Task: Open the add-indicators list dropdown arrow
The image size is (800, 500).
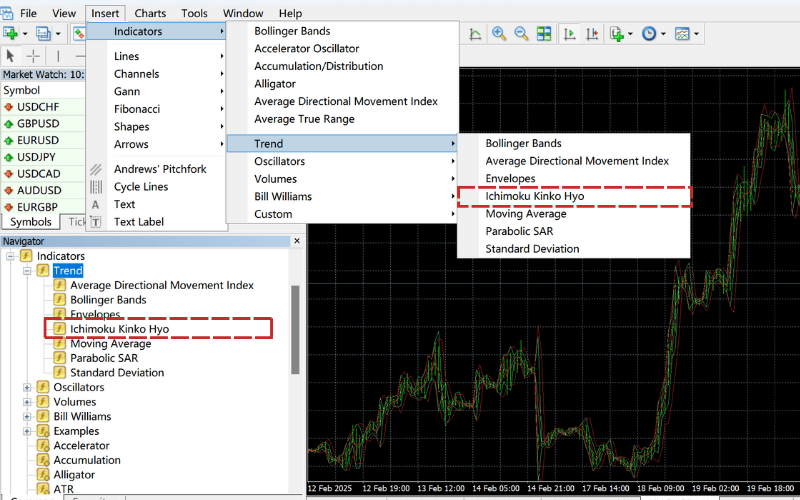Action: (631, 34)
